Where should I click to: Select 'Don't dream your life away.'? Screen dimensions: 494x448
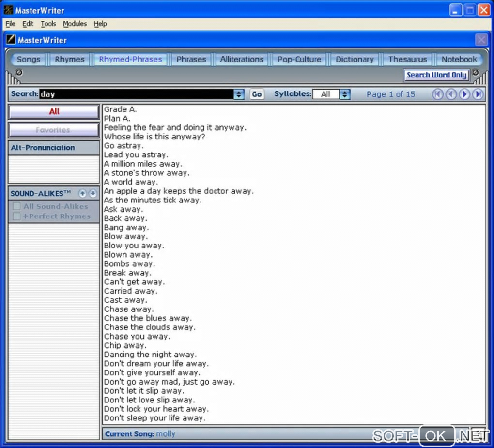(156, 364)
